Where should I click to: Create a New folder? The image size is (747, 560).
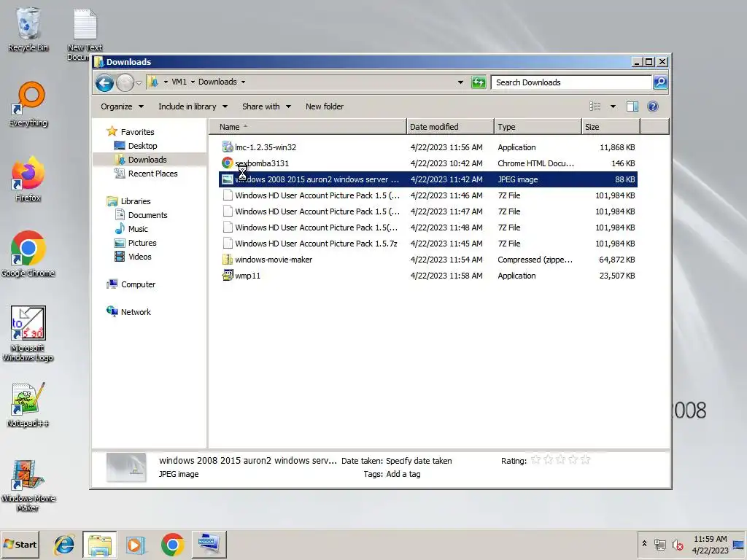click(325, 106)
